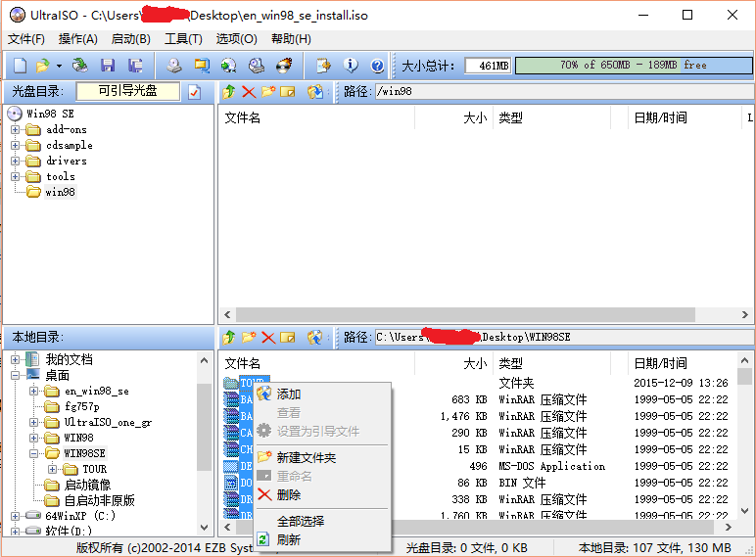Viewport: 756px width, 557px height.
Task: Click rename icon in local directory toolbar
Action: pos(287,338)
